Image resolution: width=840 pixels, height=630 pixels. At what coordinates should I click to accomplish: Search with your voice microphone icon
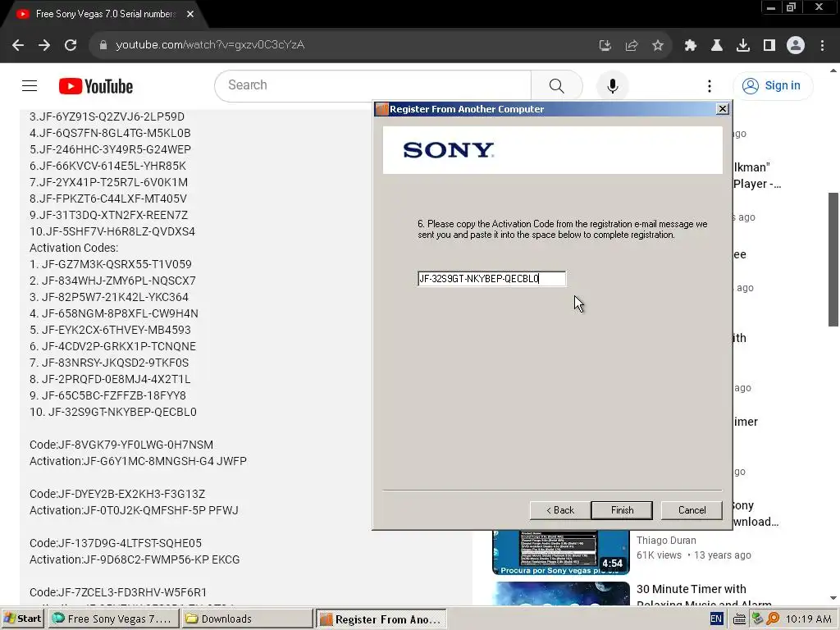(612, 85)
